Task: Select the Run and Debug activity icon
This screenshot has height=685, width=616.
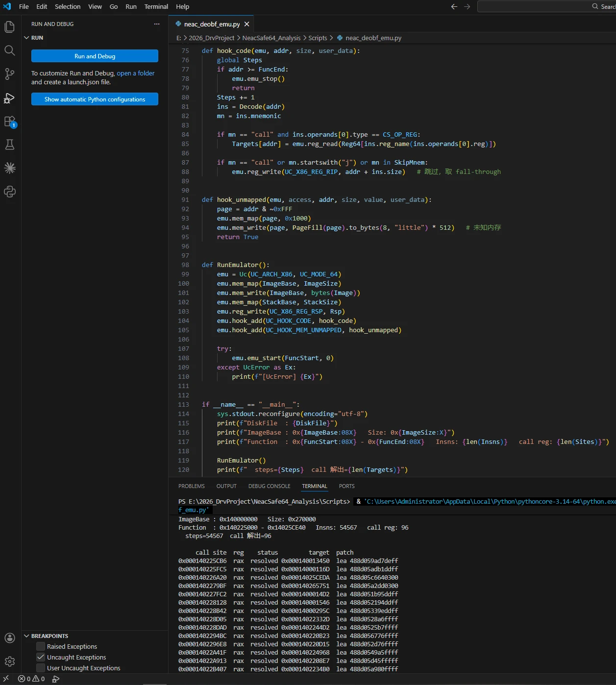Action: pyautogui.click(x=10, y=98)
